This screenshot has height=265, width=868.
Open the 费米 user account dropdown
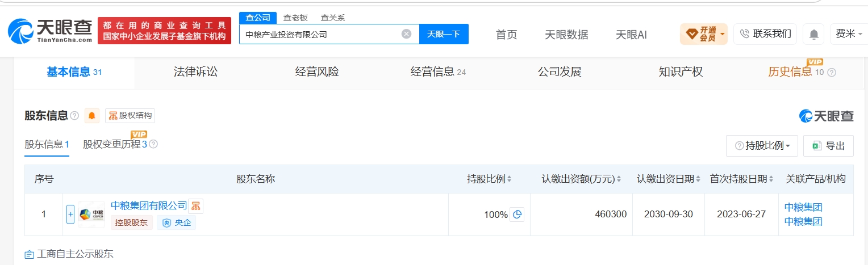click(x=849, y=34)
